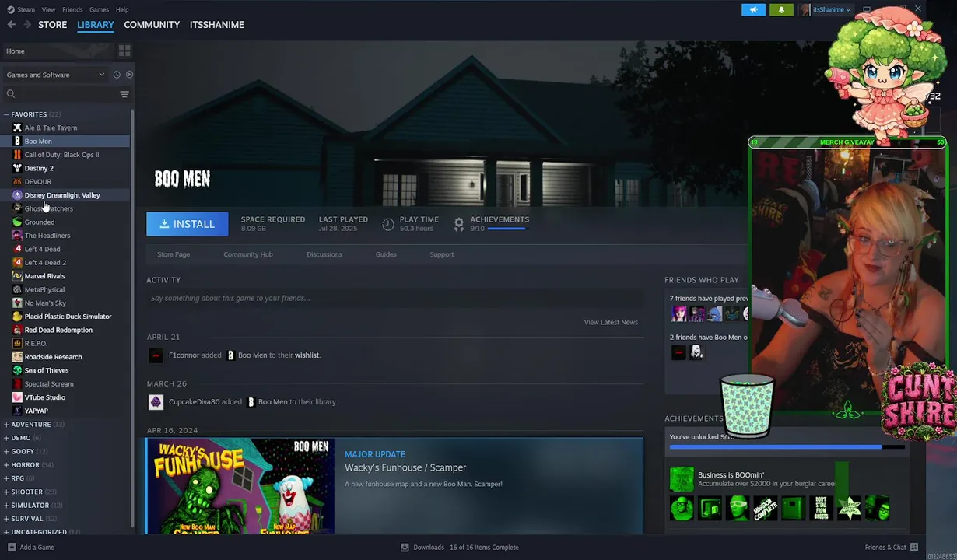Click the wishlist link in F1connor's activity
The image size is (957, 560).
pyautogui.click(x=307, y=355)
